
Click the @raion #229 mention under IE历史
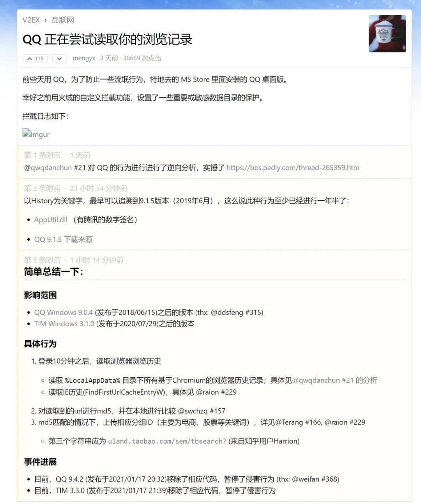216,392
